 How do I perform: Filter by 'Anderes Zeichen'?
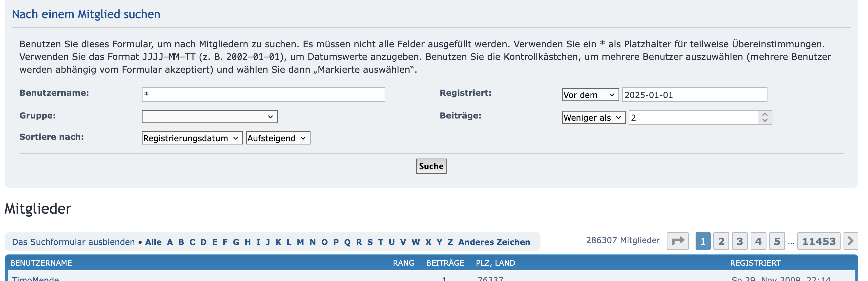(x=494, y=242)
